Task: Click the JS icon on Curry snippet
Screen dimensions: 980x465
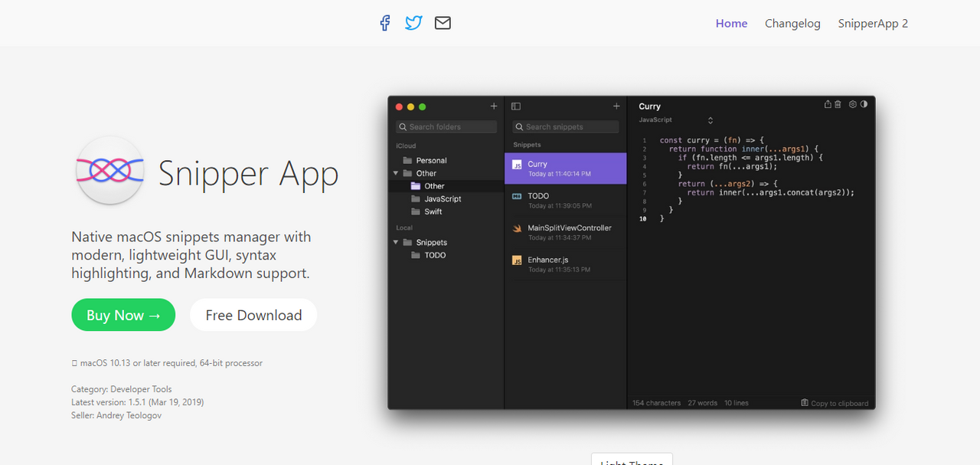Action: click(x=517, y=165)
